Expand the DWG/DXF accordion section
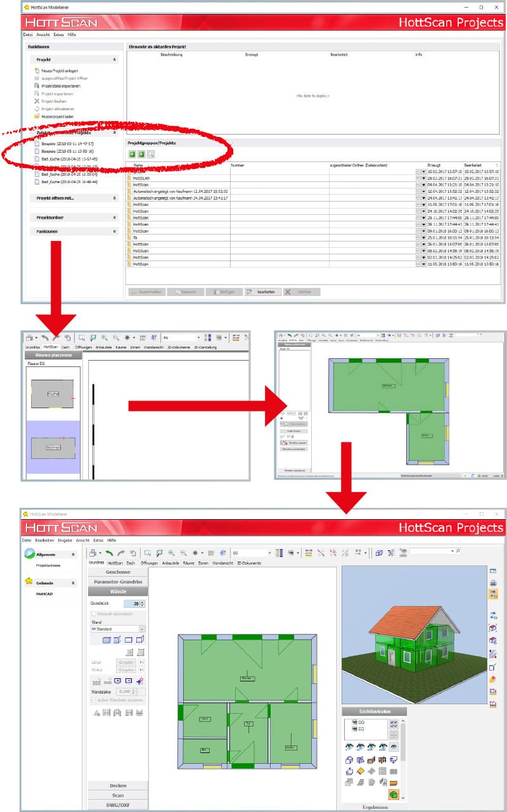507x812 pixels. pyautogui.click(x=118, y=804)
